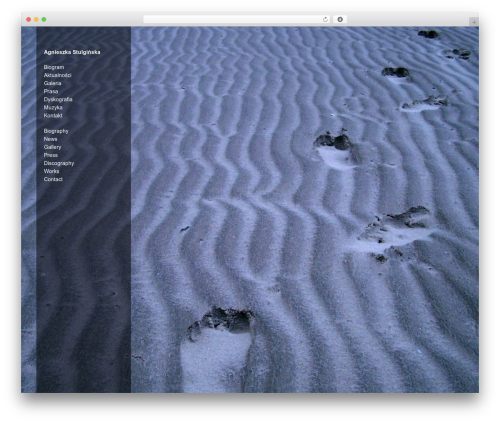The width and height of the screenshot is (500, 423).
Task: Close the browser window with red button
Action: pyautogui.click(x=29, y=19)
